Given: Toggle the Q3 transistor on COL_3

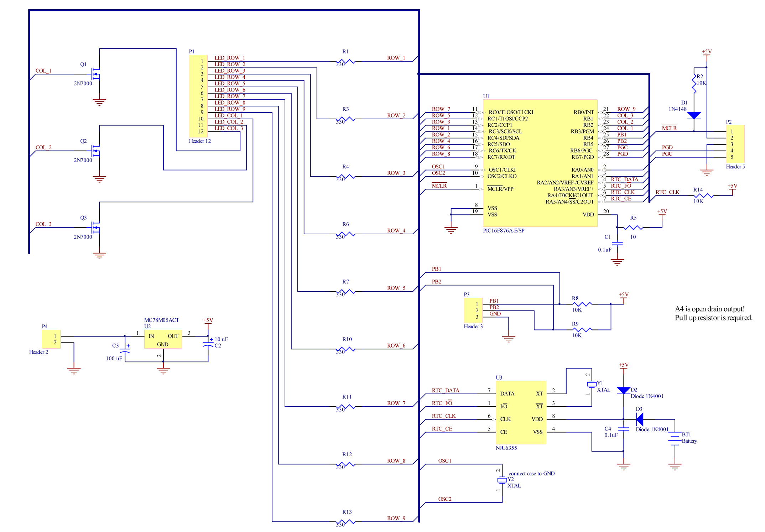Looking at the screenshot, I should 95,227.
